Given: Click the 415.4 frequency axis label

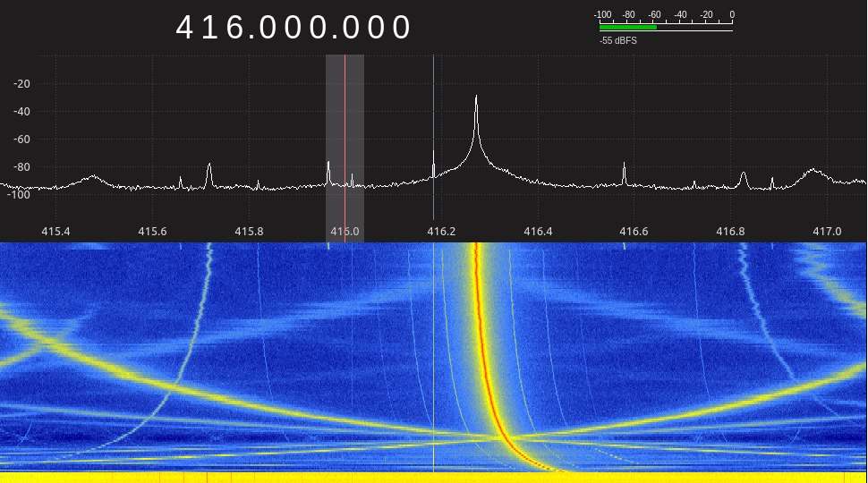Looking at the screenshot, I should (x=55, y=232).
